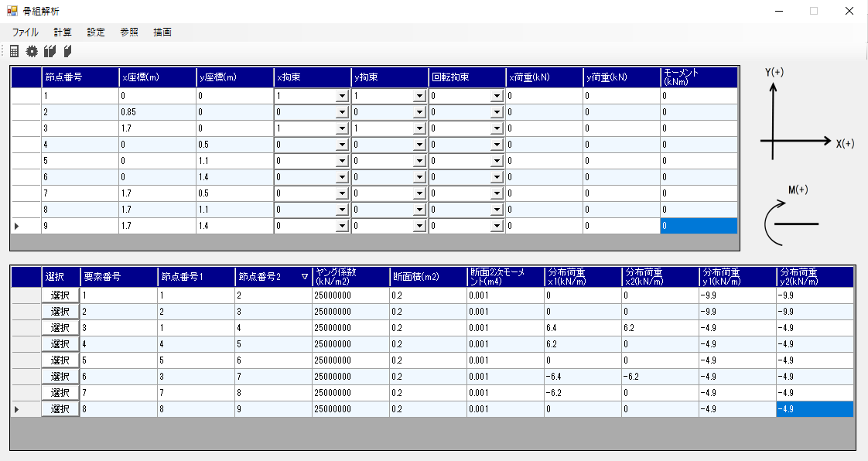
Task: Click the calculator icon in the toolbar
Action: [x=14, y=52]
